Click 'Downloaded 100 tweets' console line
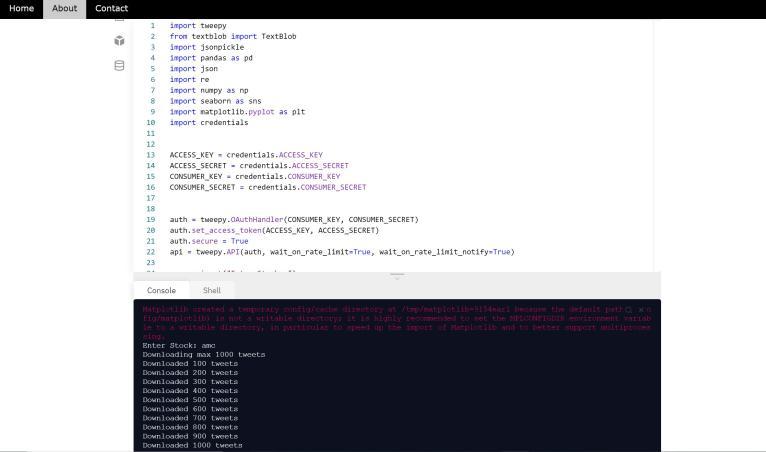Image resolution: width=766 pixels, height=452 pixels. (x=190, y=364)
